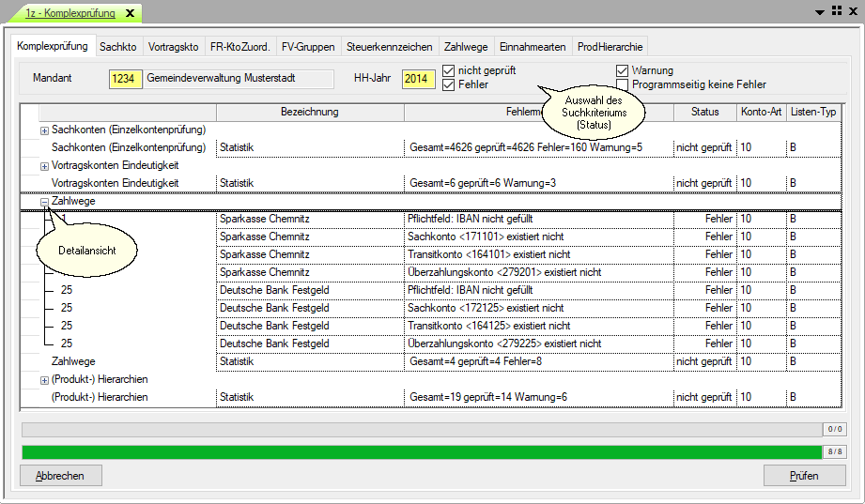The height and width of the screenshot is (504, 865).
Task: Collapse the Zahlwege tree node
Action: [44, 201]
